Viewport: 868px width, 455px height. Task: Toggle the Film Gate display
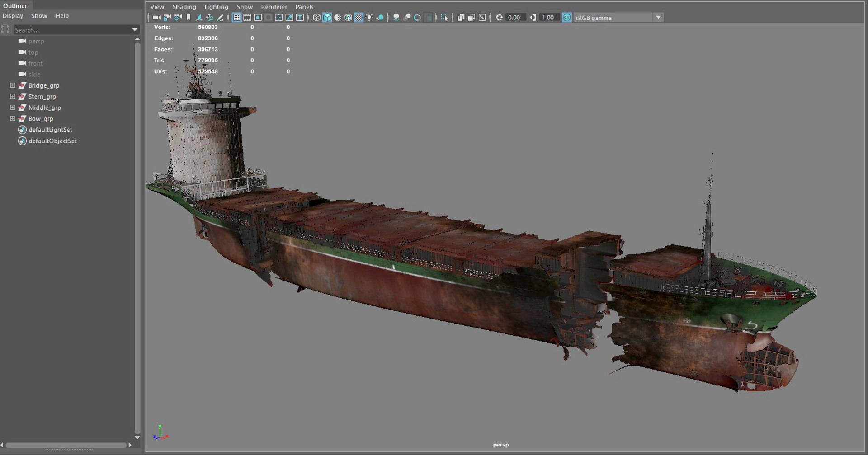click(247, 17)
